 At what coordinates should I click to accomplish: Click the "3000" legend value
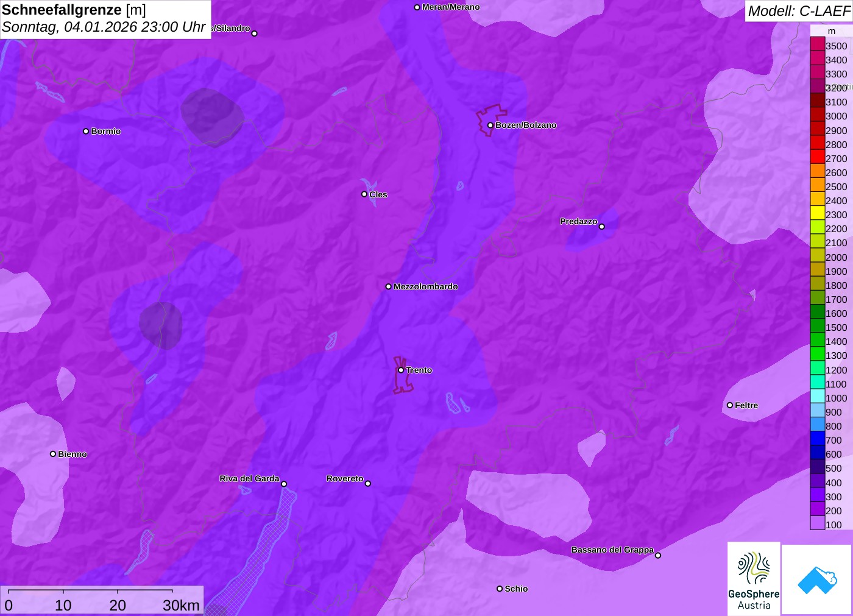pos(837,116)
